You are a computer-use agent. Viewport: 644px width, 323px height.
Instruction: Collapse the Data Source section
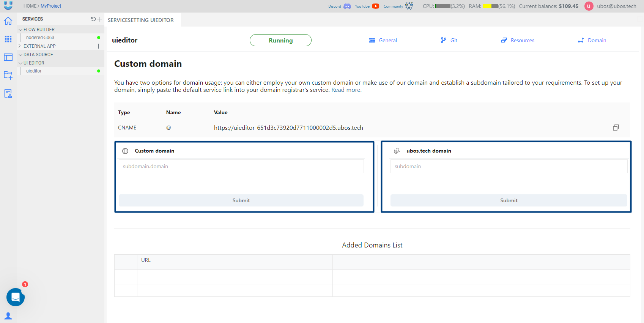(20, 55)
